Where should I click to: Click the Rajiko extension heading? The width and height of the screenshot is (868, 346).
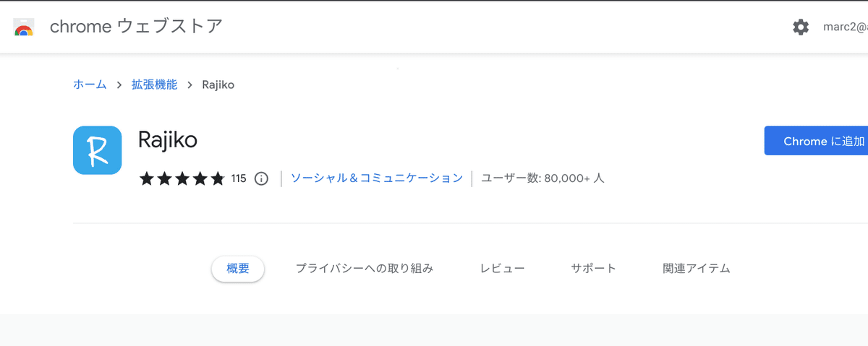point(168,139)
